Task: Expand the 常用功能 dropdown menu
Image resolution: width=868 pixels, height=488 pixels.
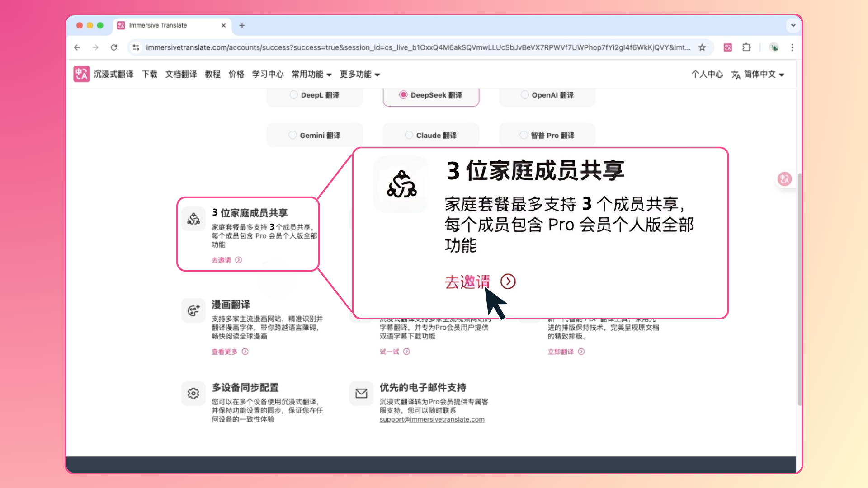Action: pos(312,74)
